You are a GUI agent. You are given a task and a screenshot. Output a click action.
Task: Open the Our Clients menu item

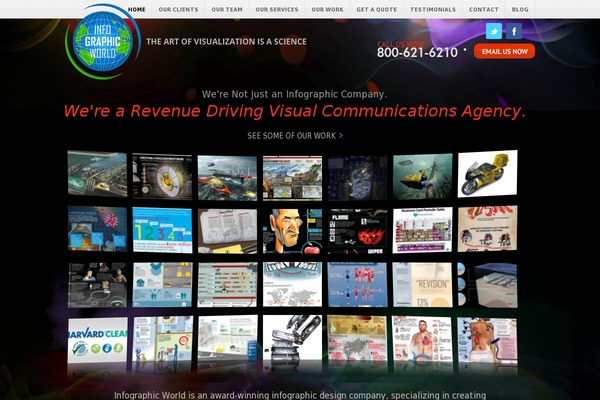[x=178, y=9]
